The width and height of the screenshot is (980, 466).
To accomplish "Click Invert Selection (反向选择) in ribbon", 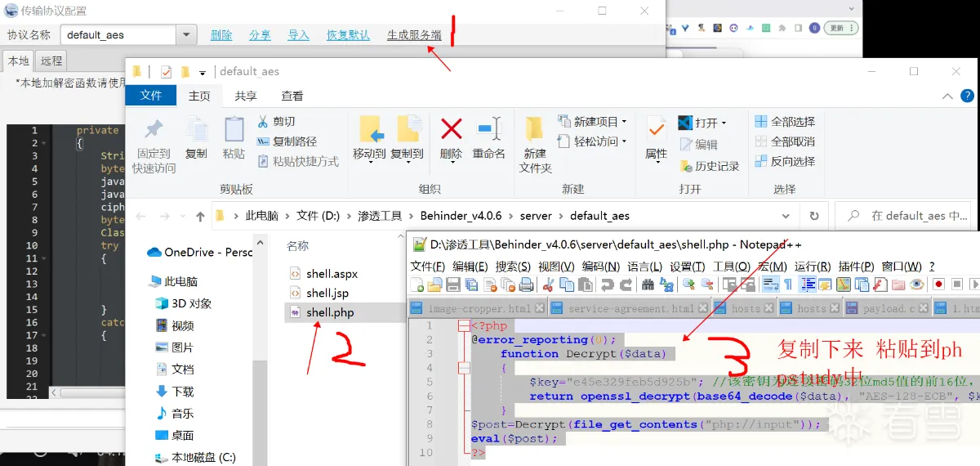I will coord(785,161).
